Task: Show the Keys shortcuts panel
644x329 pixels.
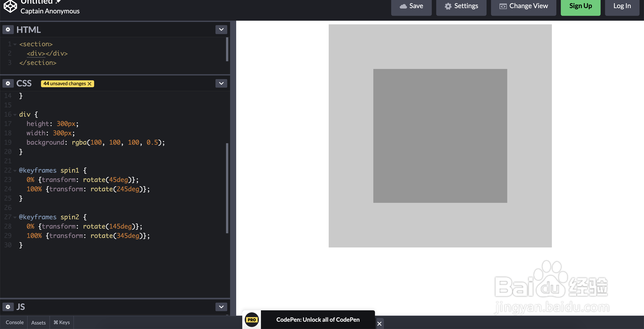Action: (x=61, y=323)
